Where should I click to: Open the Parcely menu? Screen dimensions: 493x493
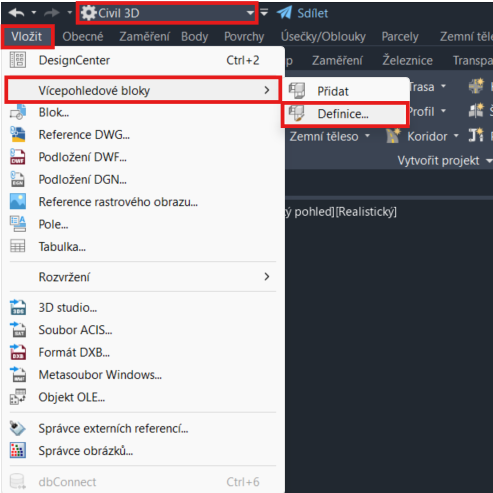pos(400,36)
